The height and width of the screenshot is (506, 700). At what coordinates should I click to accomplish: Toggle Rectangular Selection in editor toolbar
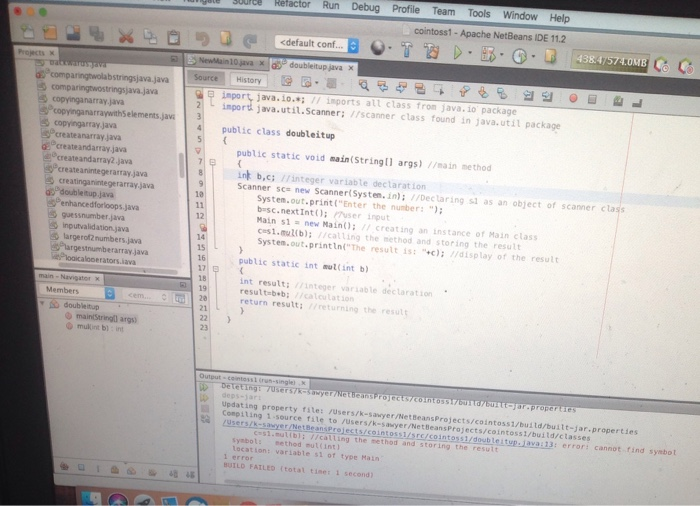click(438, 90)
